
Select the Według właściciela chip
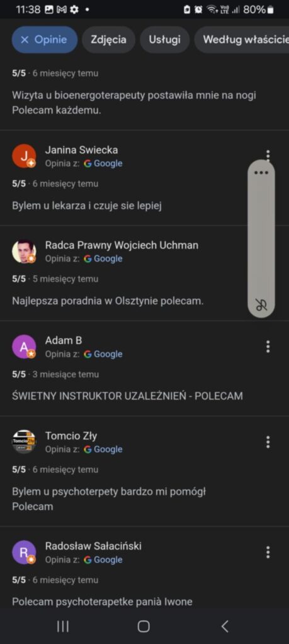click(x=242, y=40)
